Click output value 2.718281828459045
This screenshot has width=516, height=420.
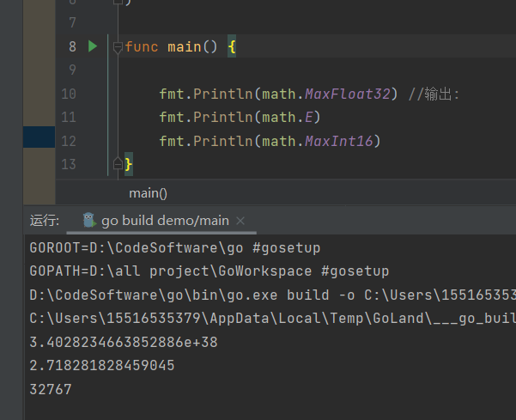(x=102, y=366)
